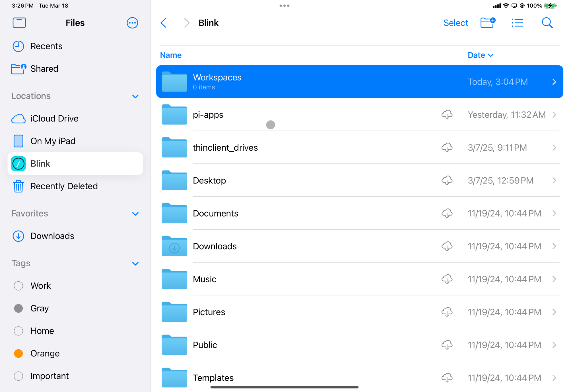Open Recently Deleted in the sidebar
The width and height of the screenshot is (569, 392).
click(75, 186)
